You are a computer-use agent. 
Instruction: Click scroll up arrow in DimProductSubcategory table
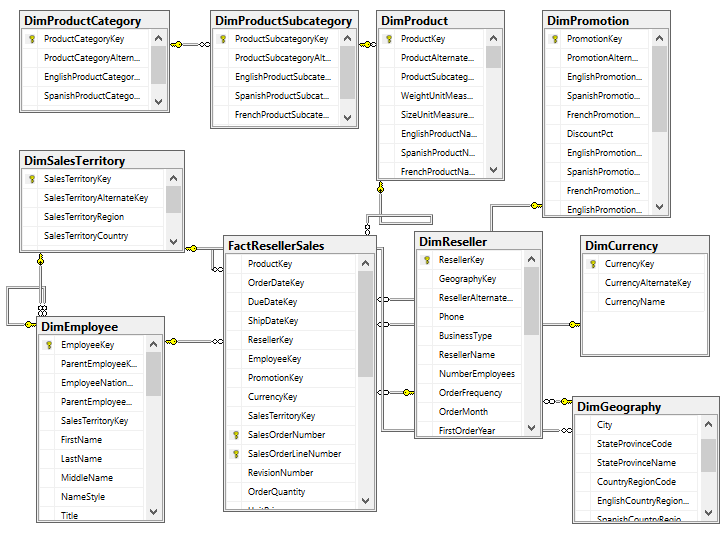(x=347, y=39)
